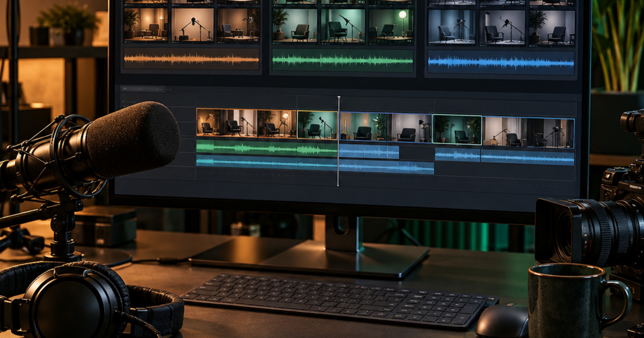Image resolution: width=644 pixels, height=338 pixels.
Task: Click the green audio track clip on timeline
Action: [267, 148]
